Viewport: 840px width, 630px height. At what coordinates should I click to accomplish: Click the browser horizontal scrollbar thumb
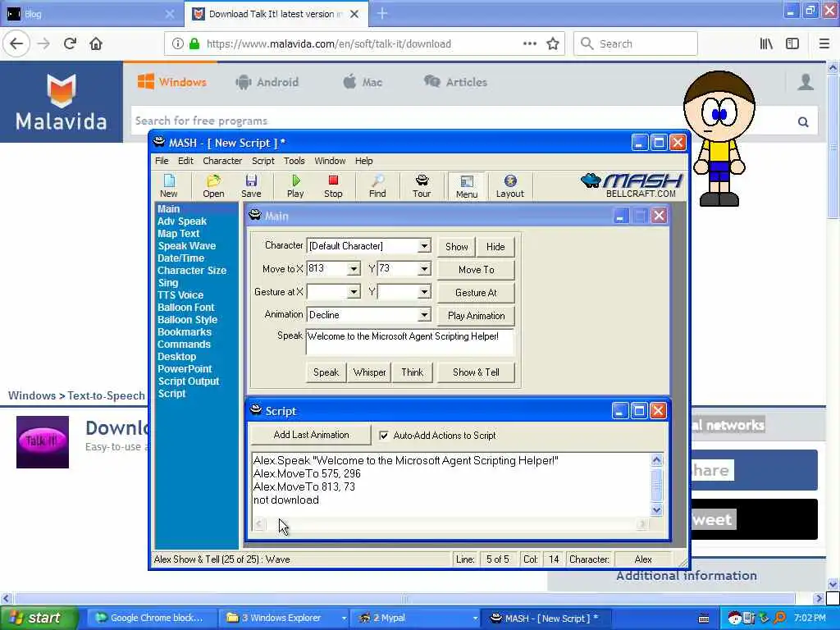pos(405,598)
